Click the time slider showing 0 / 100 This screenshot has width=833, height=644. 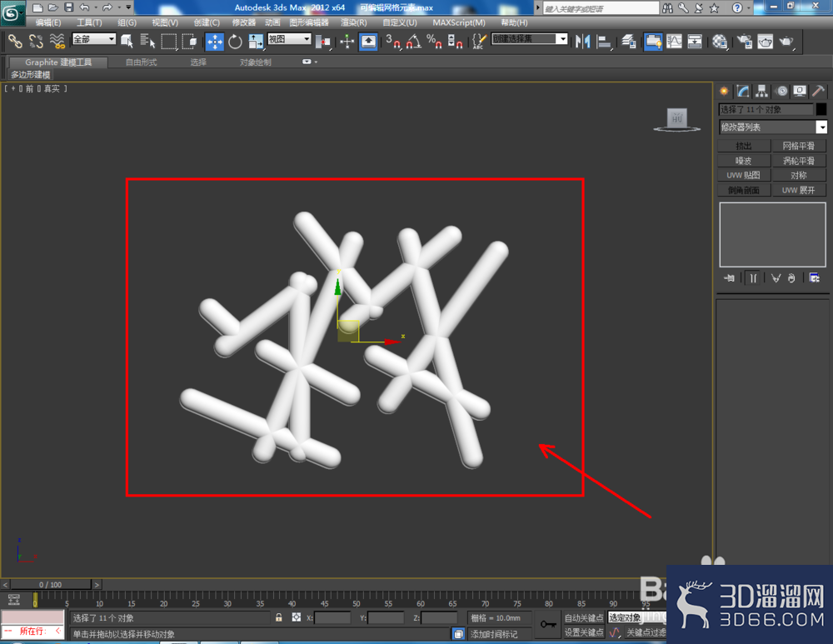coord(51,585)
